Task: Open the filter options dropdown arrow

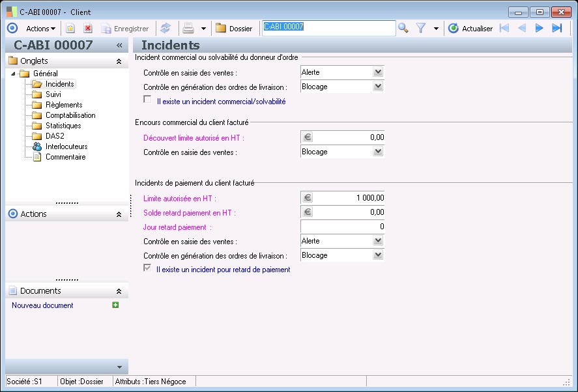Action: coord(436,29)
